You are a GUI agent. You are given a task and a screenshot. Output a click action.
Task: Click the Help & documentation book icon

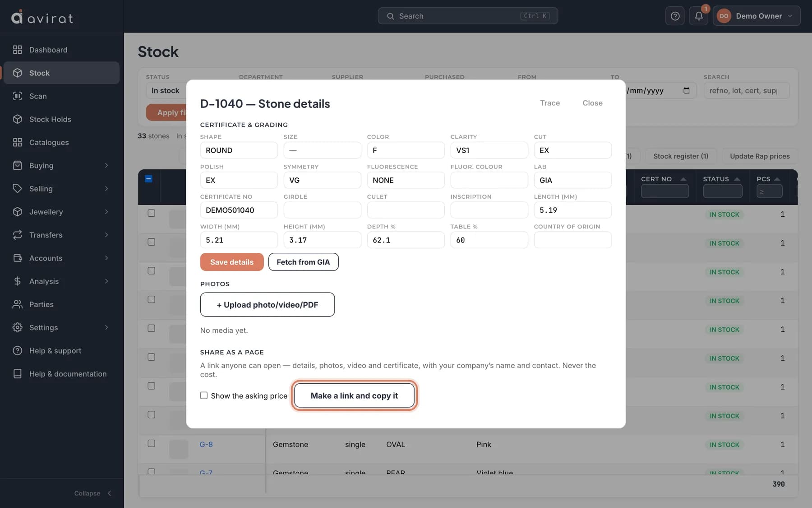17,374
